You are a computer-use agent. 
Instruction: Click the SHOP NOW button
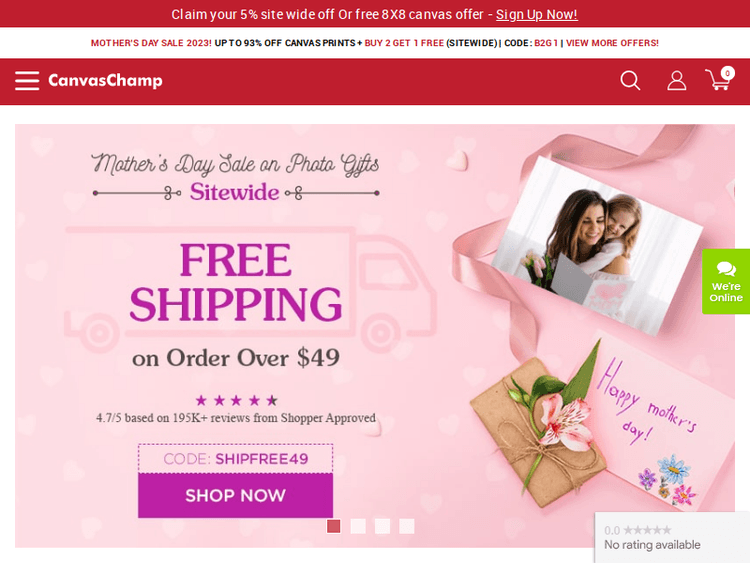[x=235, y=496]
